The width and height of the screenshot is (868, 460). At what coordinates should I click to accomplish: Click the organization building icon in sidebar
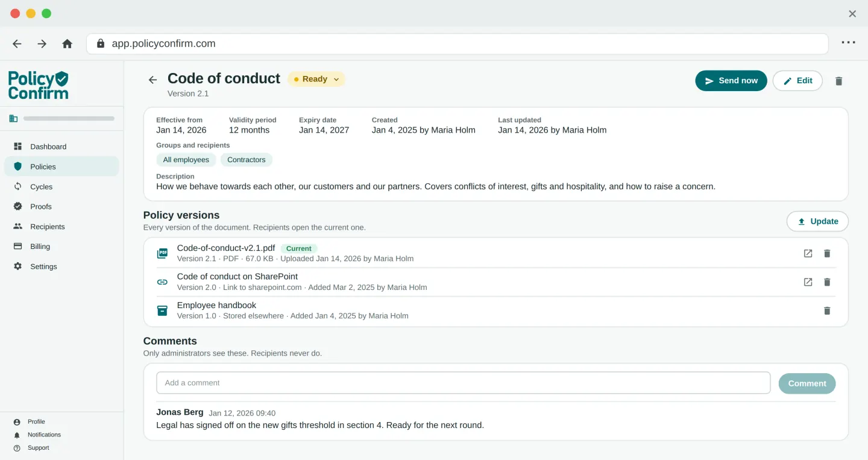click(x=13, y=118)
